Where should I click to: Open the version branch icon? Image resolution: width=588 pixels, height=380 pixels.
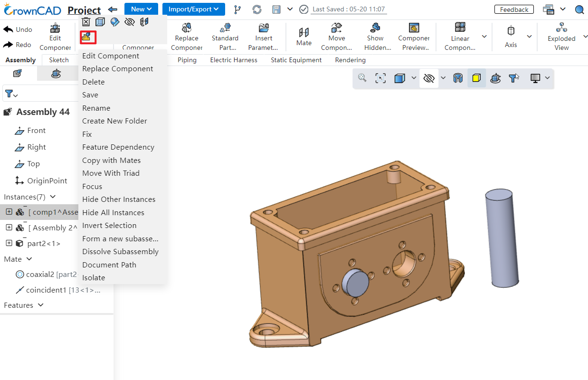237,9
